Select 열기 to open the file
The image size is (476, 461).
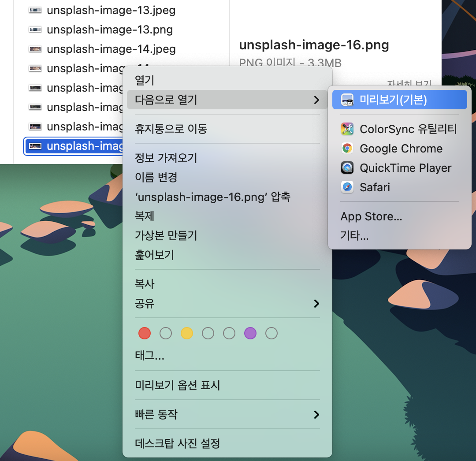tap(144, 81)
